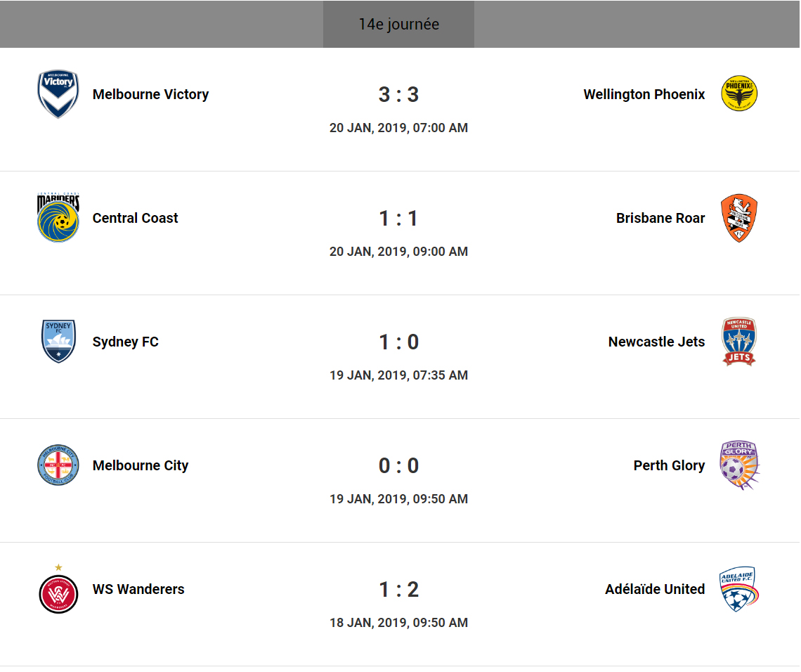
Task: Click the Wellington Phoenix club logo
Action: tap(739, 94)
